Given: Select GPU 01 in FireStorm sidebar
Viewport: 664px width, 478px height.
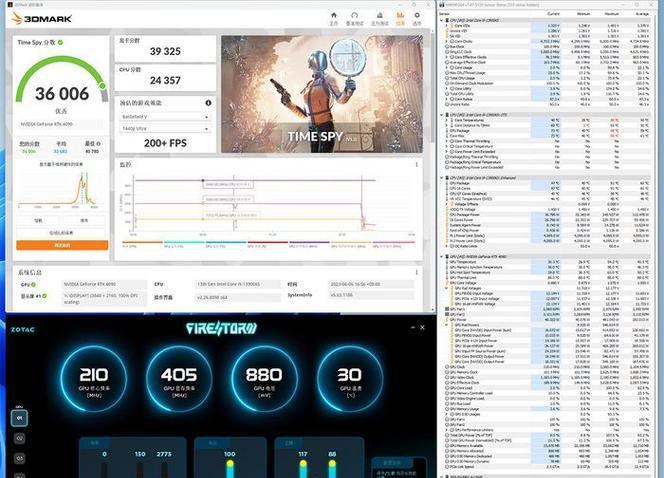Looking at the screenshot, I should tap(19, 418).
